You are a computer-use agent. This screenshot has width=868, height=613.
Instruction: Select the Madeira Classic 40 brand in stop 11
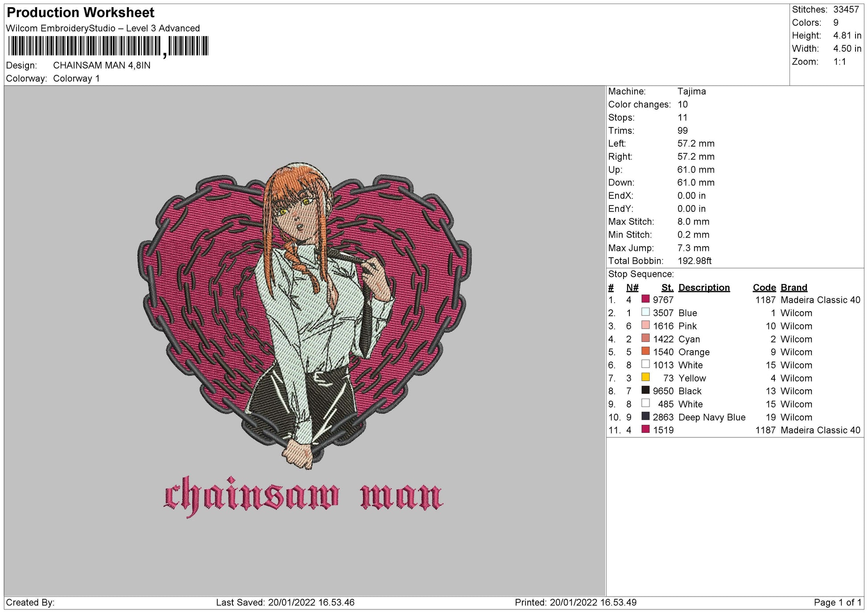click(x=820, y=430)
